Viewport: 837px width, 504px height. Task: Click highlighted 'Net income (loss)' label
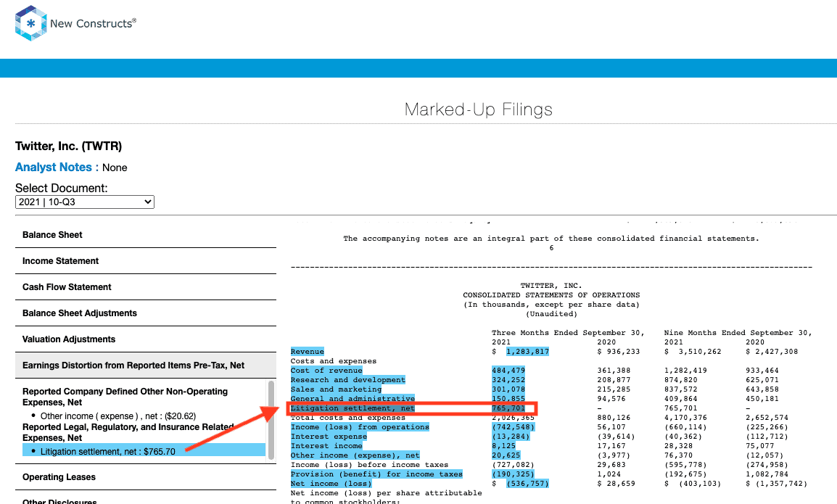tap(331, 483)
